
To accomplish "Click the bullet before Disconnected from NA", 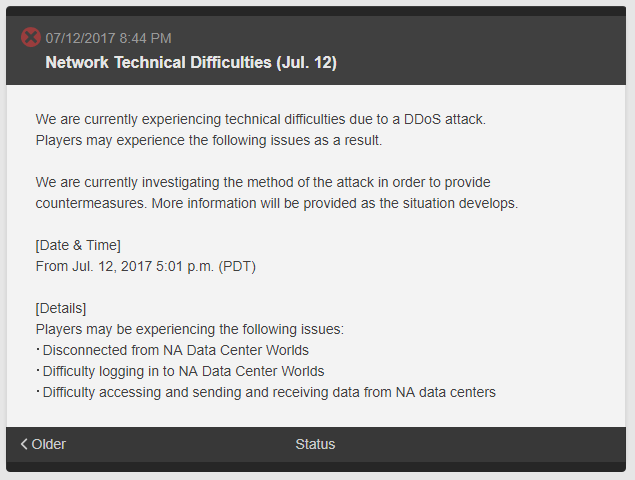I will pyautogui.click(x=38, y=350).
